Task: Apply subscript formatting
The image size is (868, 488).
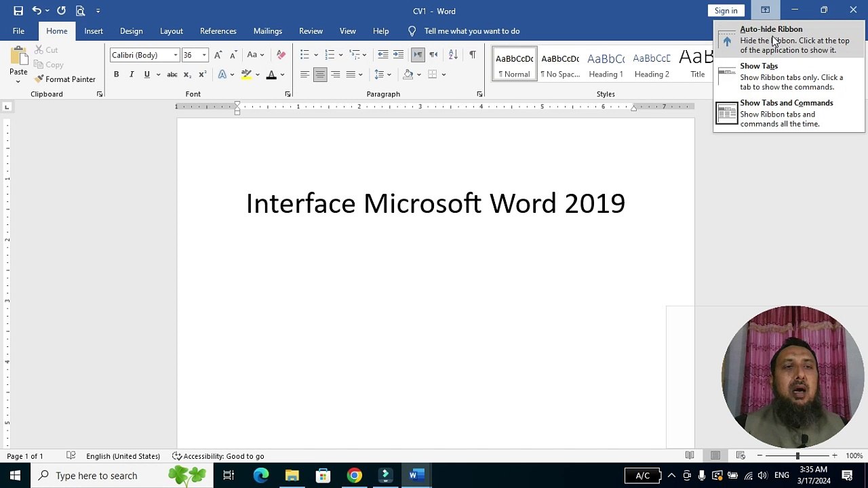Action: [187, 75]
